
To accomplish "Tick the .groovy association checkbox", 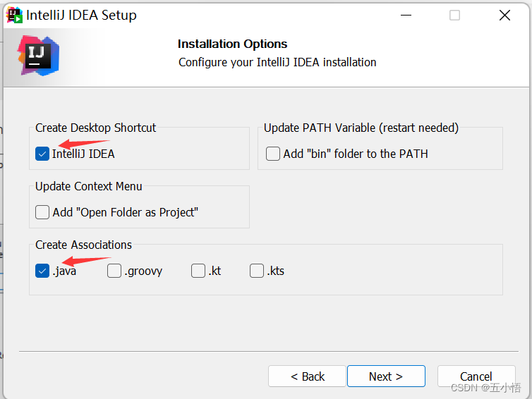I will [114, 271].
